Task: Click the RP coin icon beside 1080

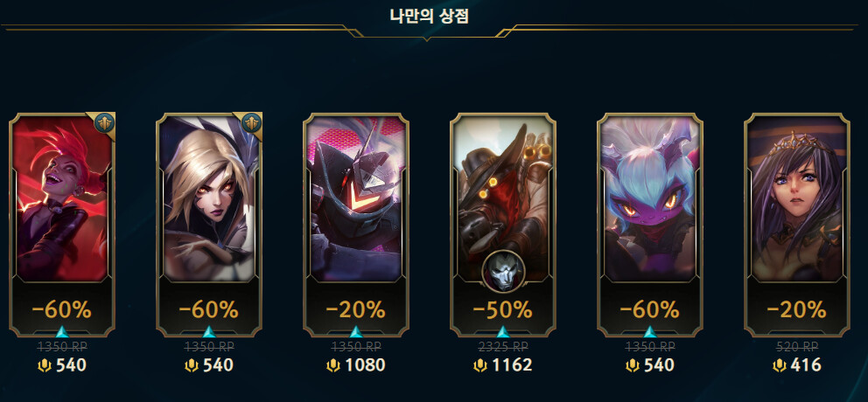Action: 332,365
